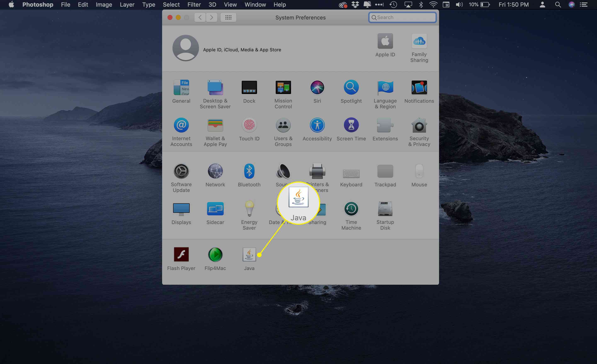Click the grid view toggle button
This screenshot has width=597, height=364.
coord(228,17)
